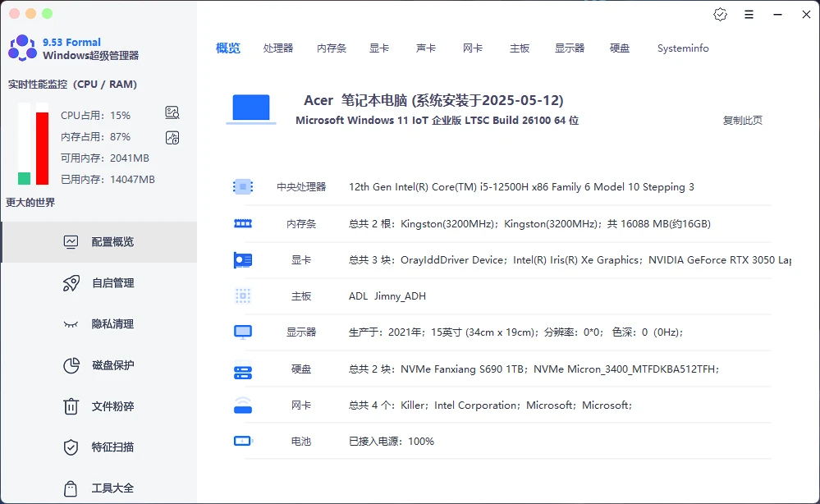This screenshot has height=504, width=820.
Task: Click the 显示器 monitor icon
Action: click(243, 332)
